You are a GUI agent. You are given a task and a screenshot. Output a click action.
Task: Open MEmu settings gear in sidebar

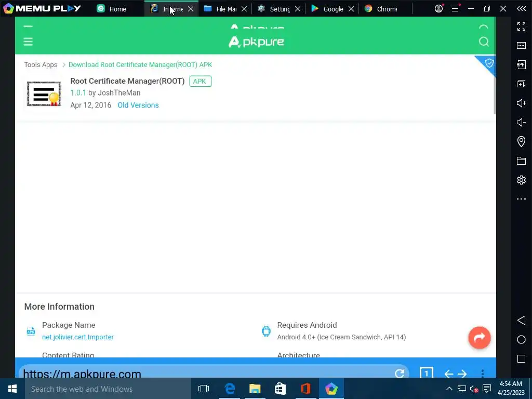[521, 180]
